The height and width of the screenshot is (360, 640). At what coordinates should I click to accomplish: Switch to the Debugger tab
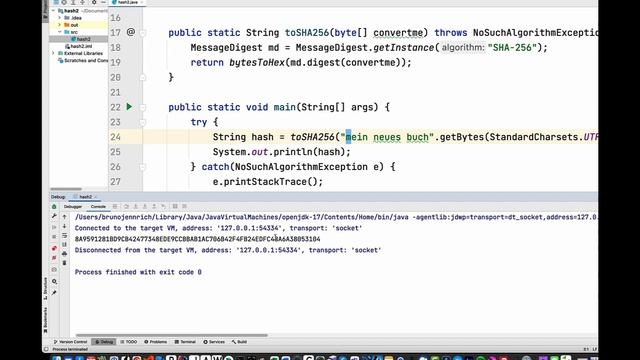point(73,207)
